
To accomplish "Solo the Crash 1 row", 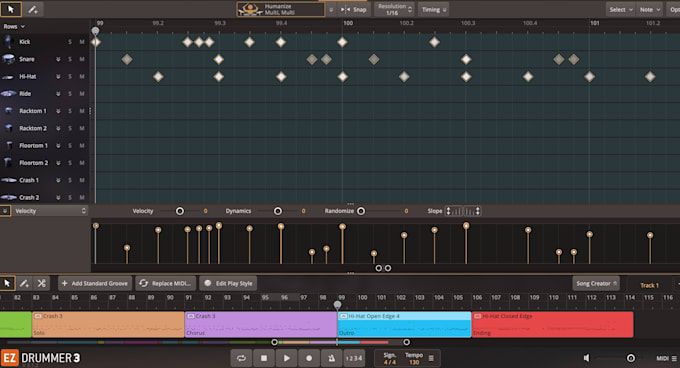I will [70, 180].
